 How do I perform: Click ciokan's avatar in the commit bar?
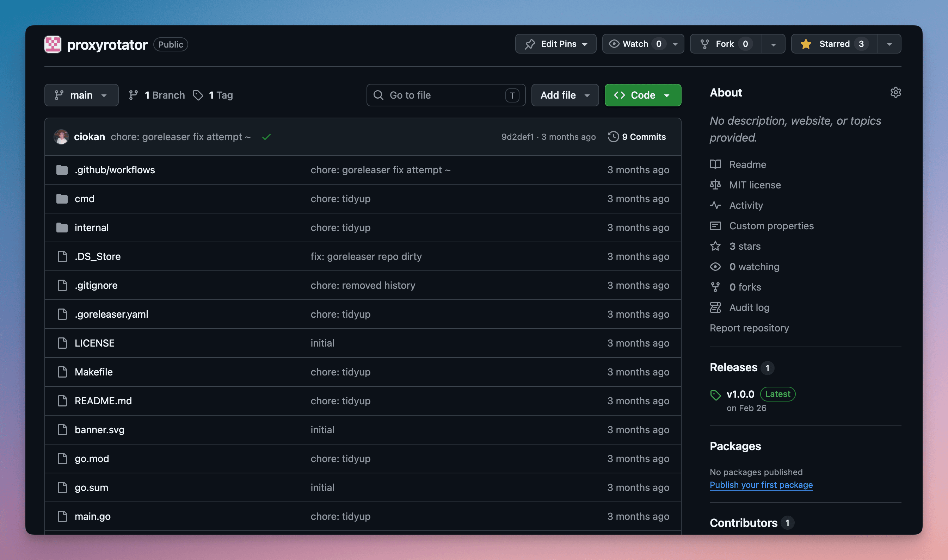[61, 137]
